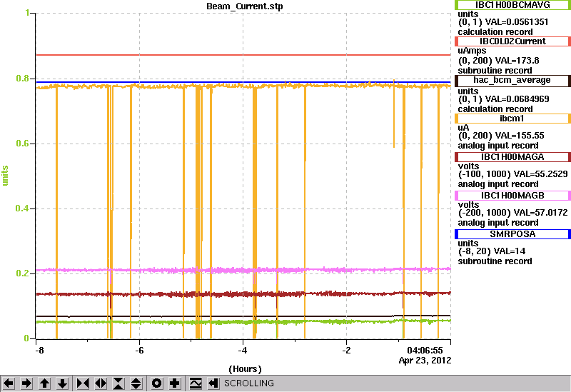The width and height of the screenshot is (571, 392).
Task: Click the 0.8 tick label on the Y axis
Action: point(23,79)
